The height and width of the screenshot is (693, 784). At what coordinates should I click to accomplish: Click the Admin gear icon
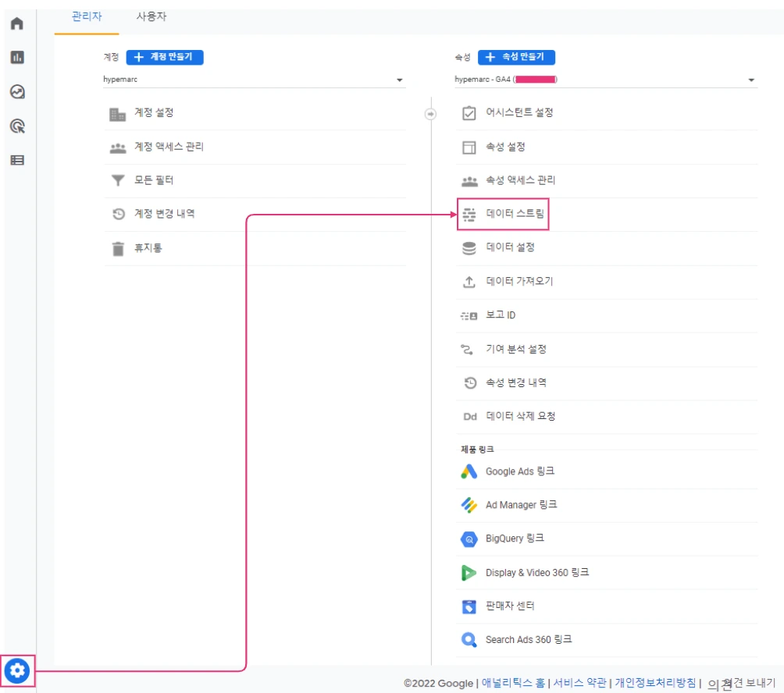(x=17, y=670)
